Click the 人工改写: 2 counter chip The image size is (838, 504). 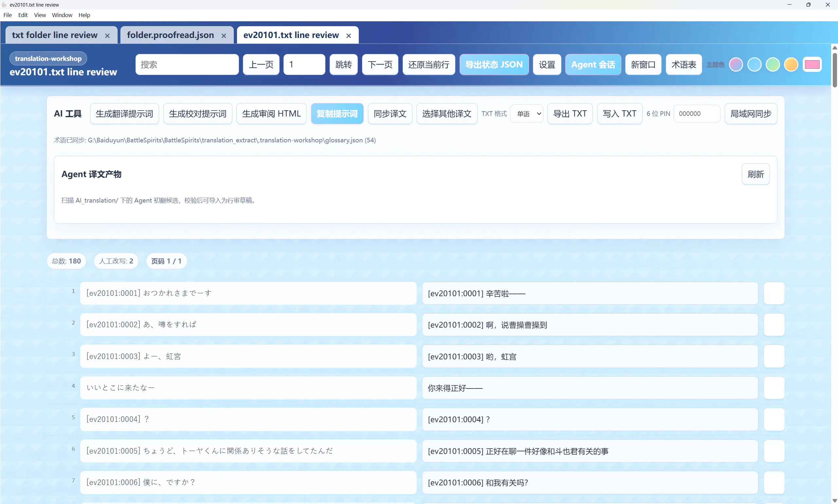pyautogui.click(x=116, y=261)
